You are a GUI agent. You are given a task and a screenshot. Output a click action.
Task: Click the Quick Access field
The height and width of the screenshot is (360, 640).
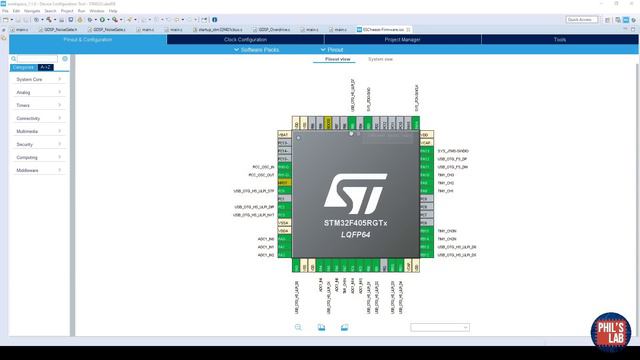[x=582, y=20]
